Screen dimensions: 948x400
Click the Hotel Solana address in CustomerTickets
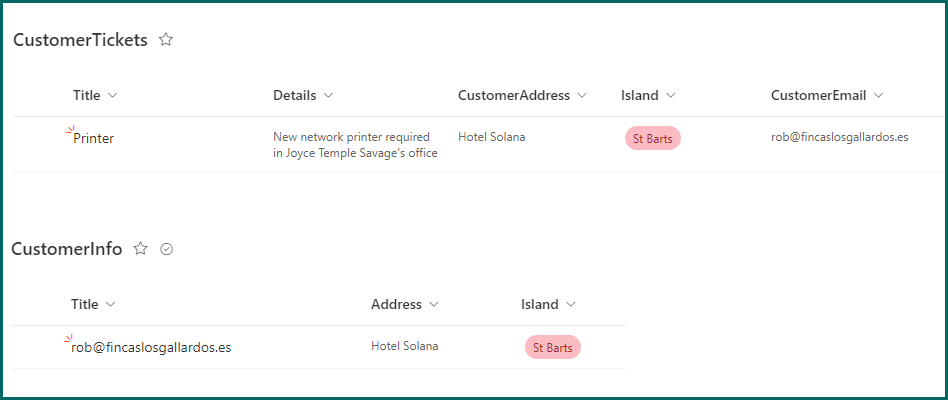click(491, 137)
